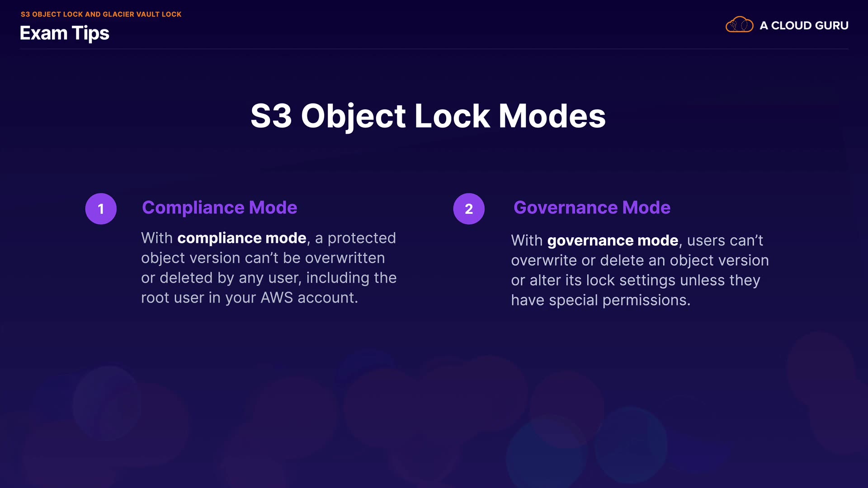
Task: Click the word "Lock" in the main slide title
Action: point(452,116)
